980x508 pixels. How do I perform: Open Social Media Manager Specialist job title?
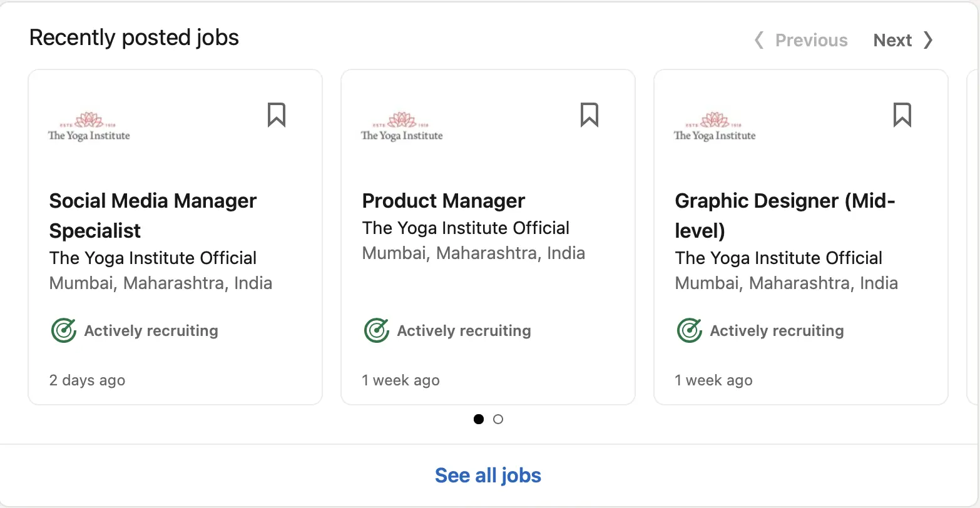click(153, 216)
